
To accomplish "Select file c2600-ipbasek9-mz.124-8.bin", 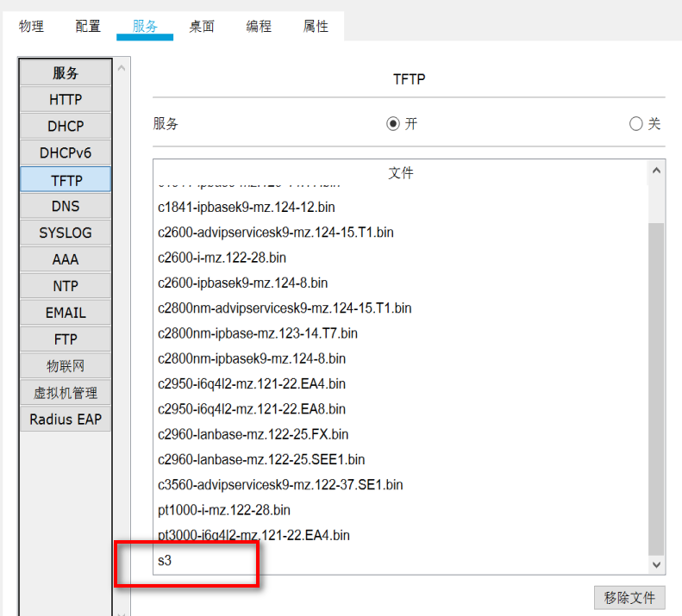I will [242, 283].
